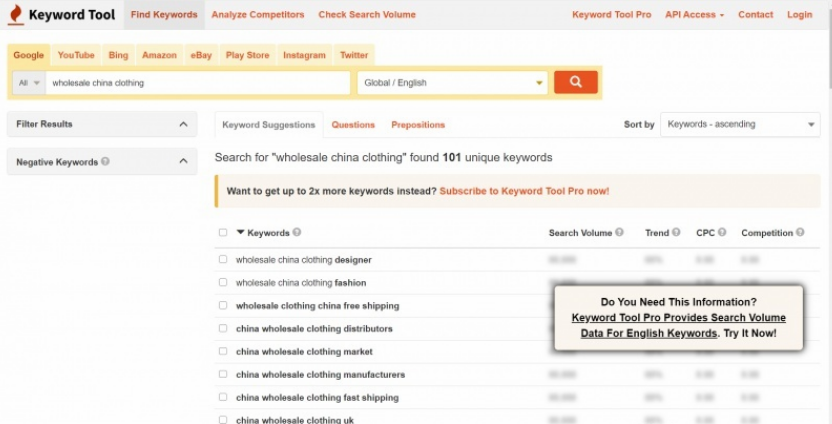The height and width of the screenshot is (424, 832).
Task: Click keyword 'china wholesale clothing distributors'
Action: point(314,328)
